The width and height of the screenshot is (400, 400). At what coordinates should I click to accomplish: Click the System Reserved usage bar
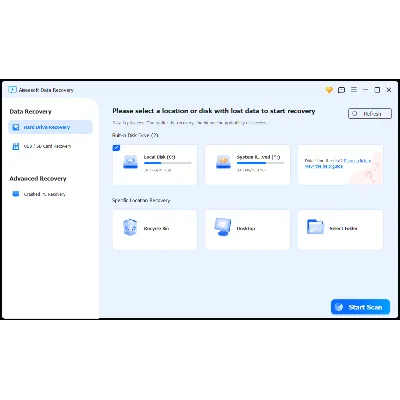point(260,163)
